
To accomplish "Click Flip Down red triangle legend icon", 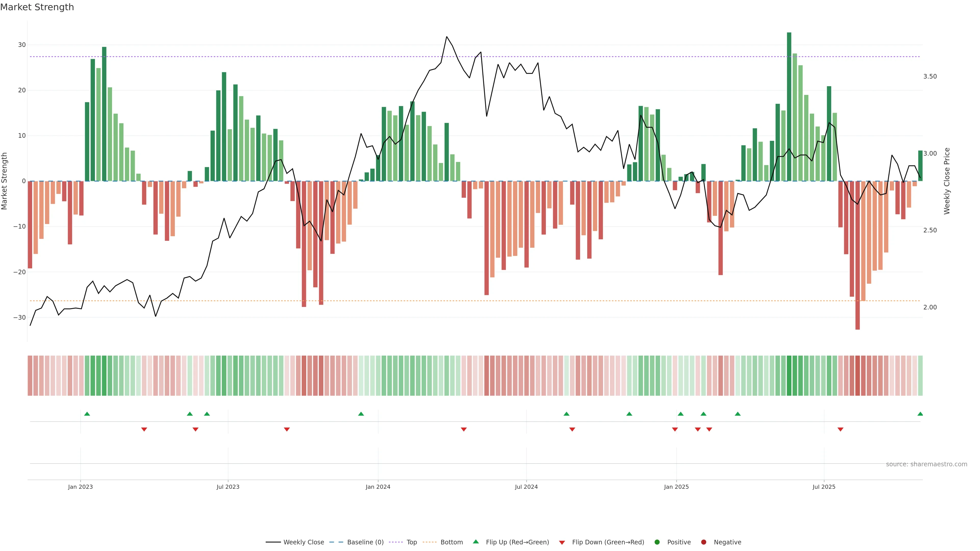I will [x=562, y=543].
